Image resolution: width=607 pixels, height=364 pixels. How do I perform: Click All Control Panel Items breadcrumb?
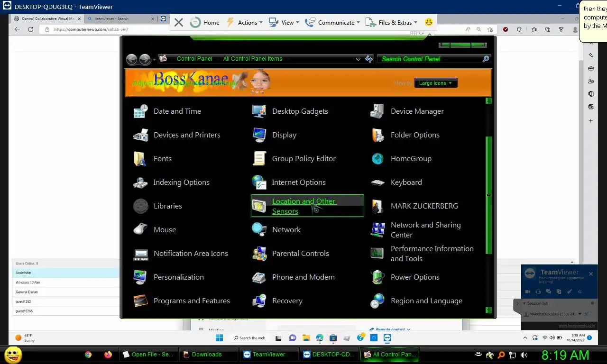253,59
